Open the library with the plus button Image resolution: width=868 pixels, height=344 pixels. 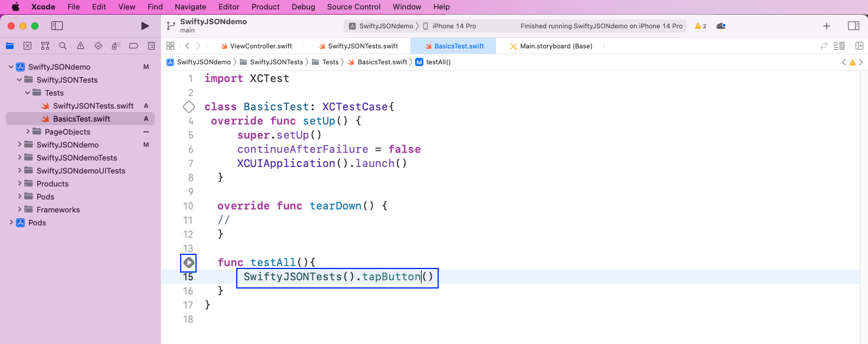pos(827,26)
